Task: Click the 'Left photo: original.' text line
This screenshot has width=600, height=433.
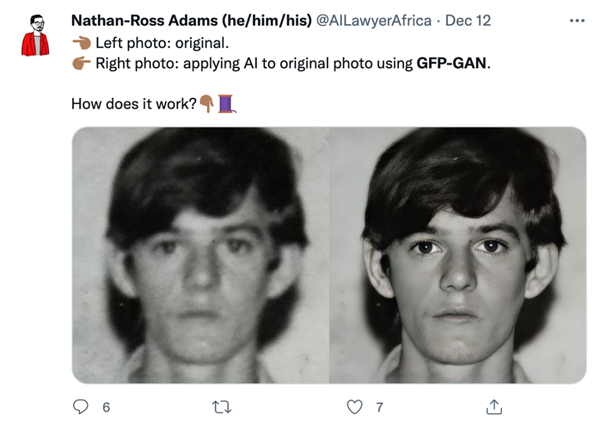Action: 162,43
